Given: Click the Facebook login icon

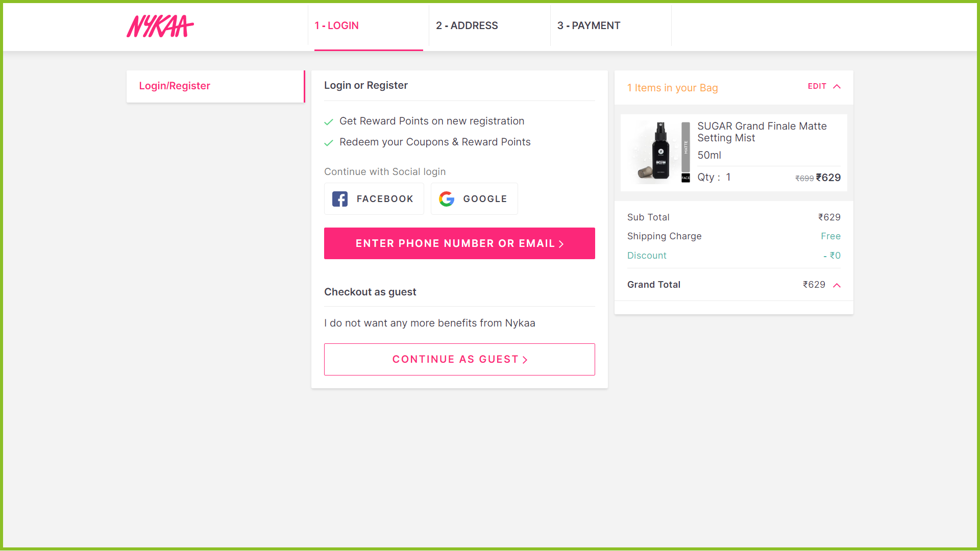Looking at the screenshot, I should click(340, 198).
